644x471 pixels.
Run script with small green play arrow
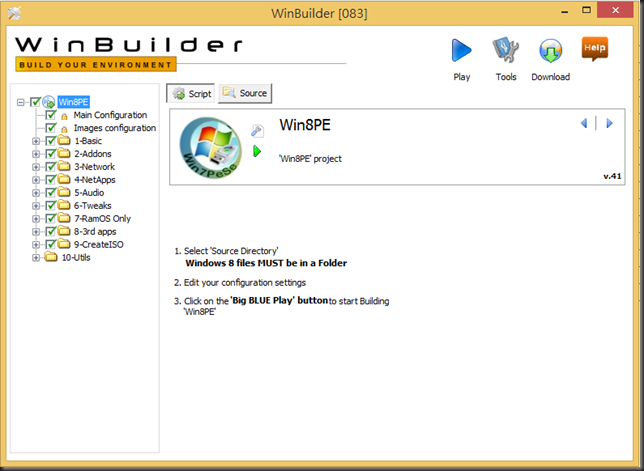[257, 151]
